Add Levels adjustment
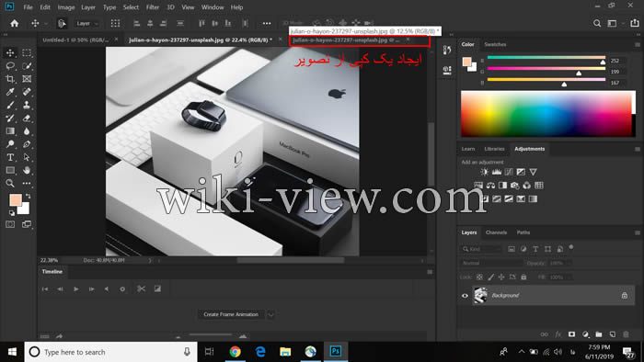This screenshot has width=644, height=362. tap(497, 172)
